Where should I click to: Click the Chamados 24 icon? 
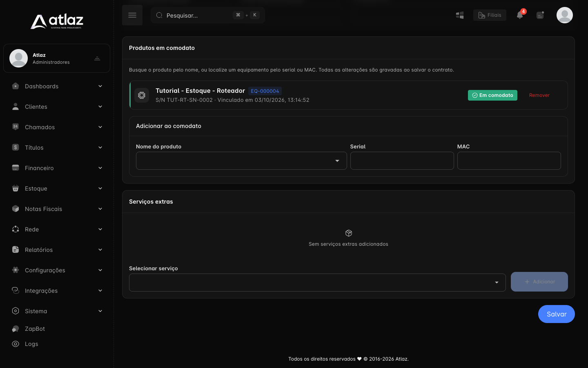click(16, 127)
